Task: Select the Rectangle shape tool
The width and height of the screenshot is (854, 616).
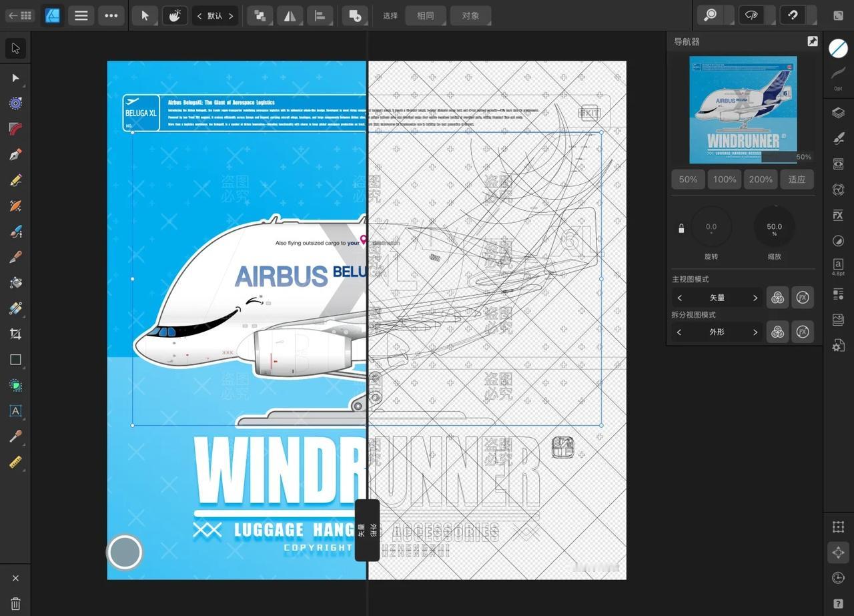Action: pyautogui.click(x=15, y=360)
